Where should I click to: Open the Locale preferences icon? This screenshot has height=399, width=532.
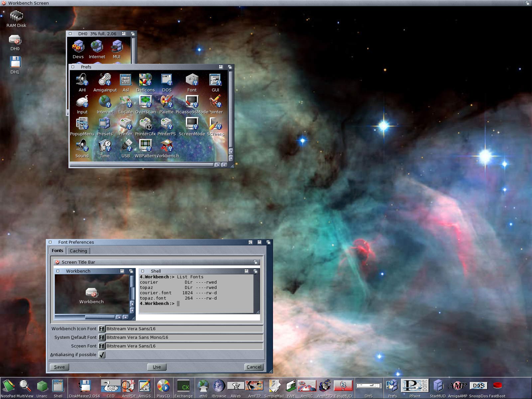click(126, 103)
